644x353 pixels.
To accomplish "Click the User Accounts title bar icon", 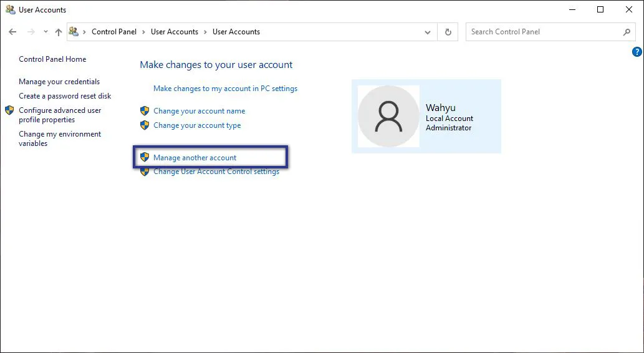I will 10,9.
